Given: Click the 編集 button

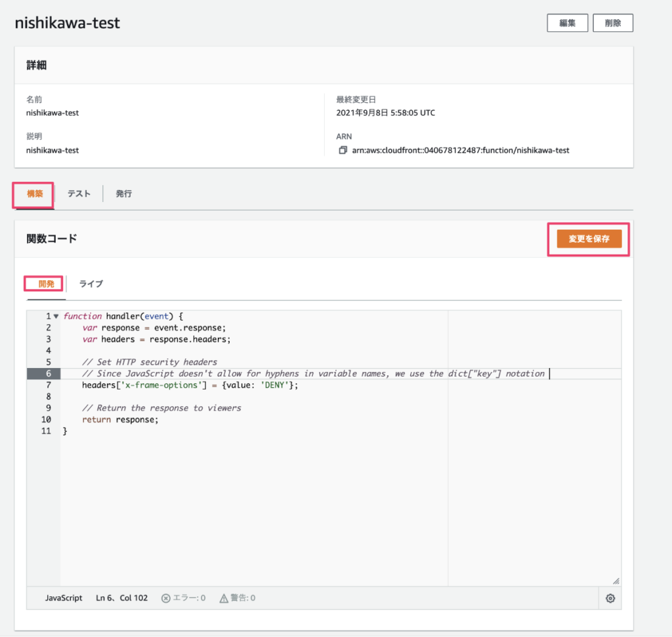Looking at the screenshot, I should coord(567,22).
